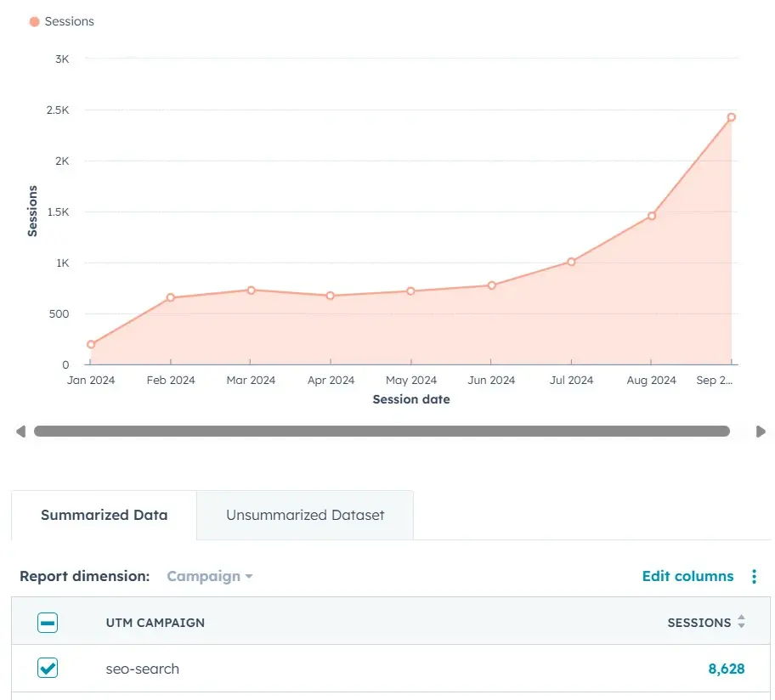Click the seo-search campaign name

[143, 669]
